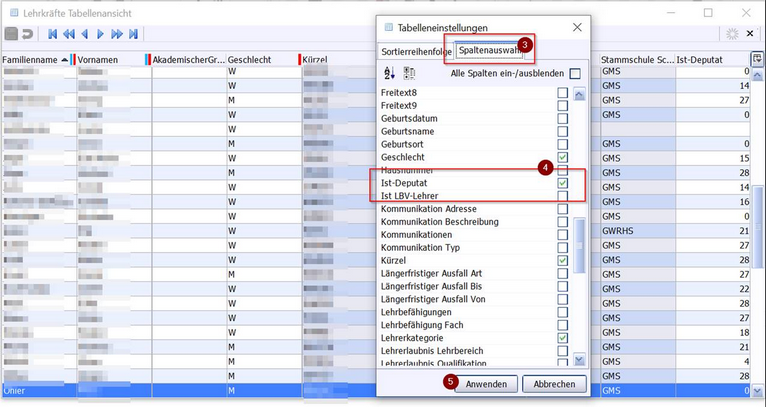
Task: Click the undo arrow icon
Action: click(27, 34)
